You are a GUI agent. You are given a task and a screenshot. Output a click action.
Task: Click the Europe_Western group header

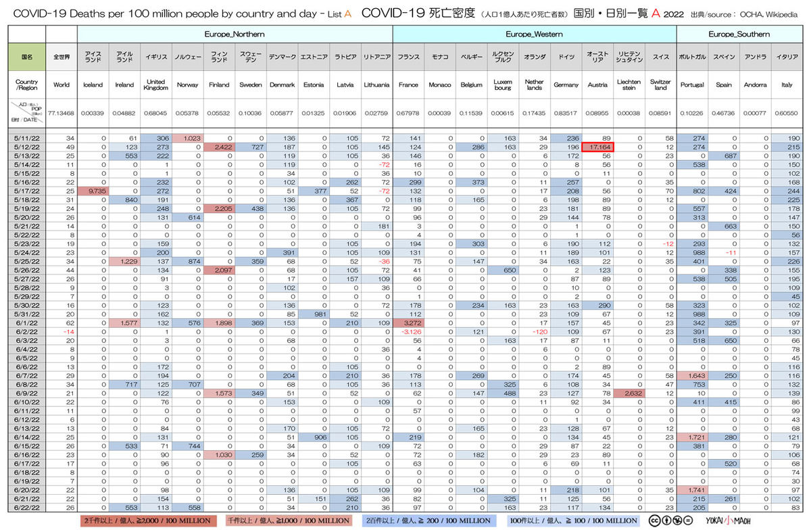point(535,34)
